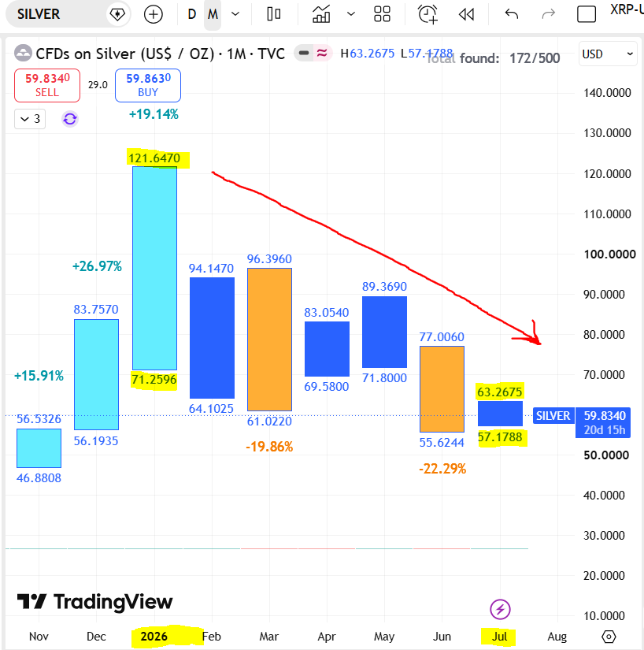This screenshot has height=650, width=644.
Task: Redo the chart action
Action: tap(548, 14)
